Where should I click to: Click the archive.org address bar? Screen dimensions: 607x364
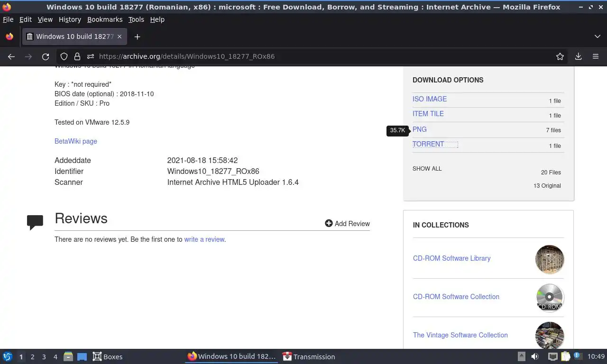313,56
